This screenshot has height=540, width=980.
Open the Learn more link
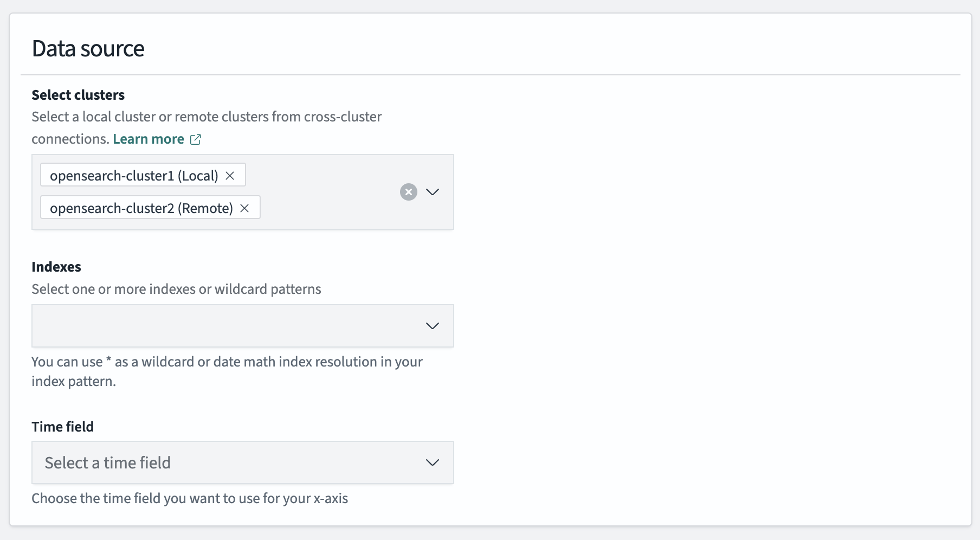pyautogui.click(x=148, y=139)
